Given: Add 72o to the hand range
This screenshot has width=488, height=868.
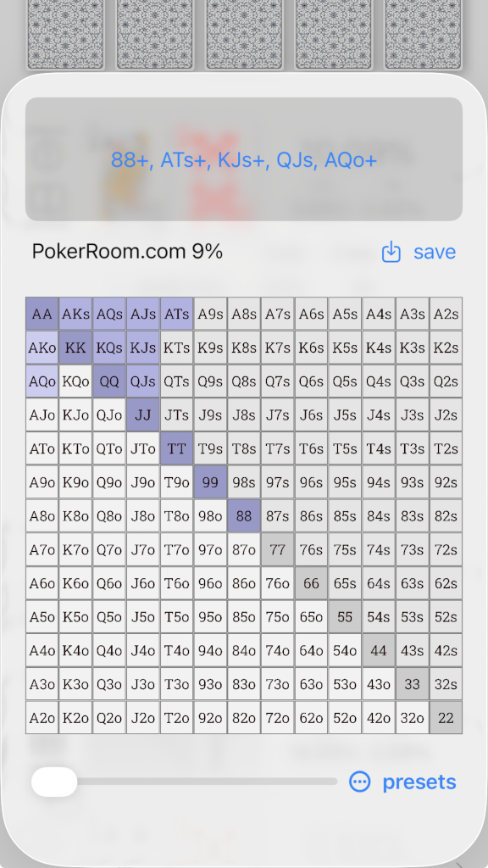Looking at the screenshot, I should [x=277, y=718].
